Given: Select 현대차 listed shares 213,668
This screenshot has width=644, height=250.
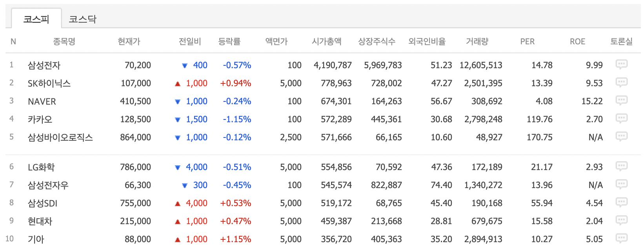Looking at the screenshot, I should 386,221.
